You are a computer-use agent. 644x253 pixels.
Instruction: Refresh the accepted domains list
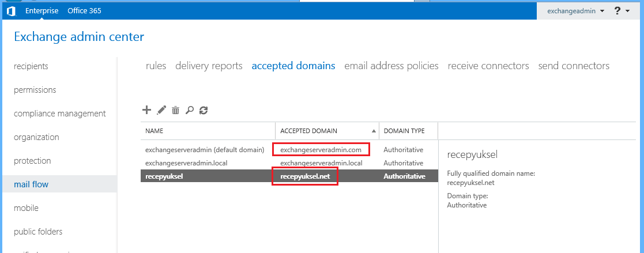(x=204, y=109)
